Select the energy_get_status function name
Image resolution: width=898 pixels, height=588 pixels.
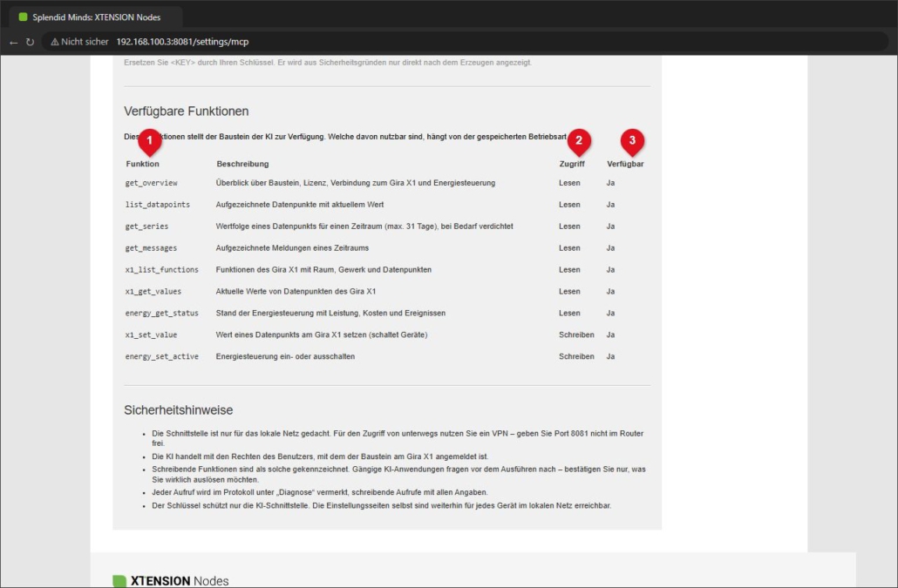coord(162,314)
